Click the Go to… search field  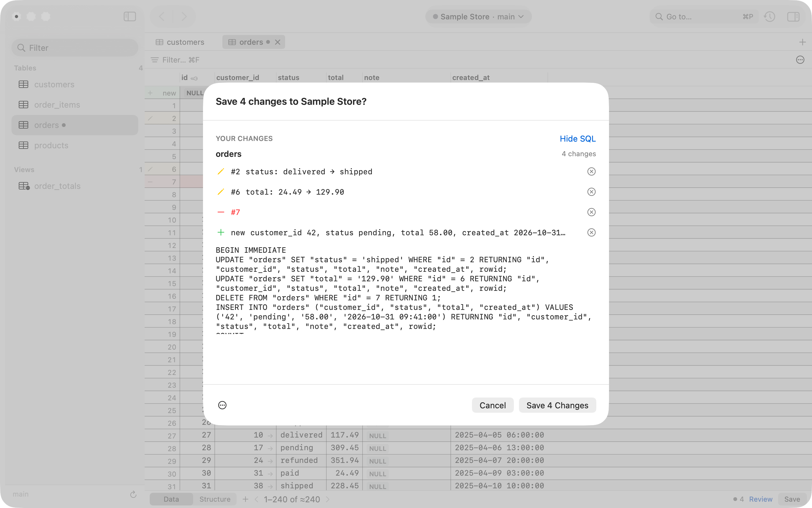point(704,17)
